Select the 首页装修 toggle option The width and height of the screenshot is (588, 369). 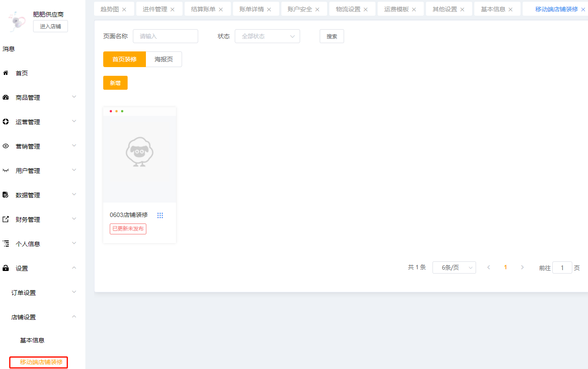click(x=125, y=59)
